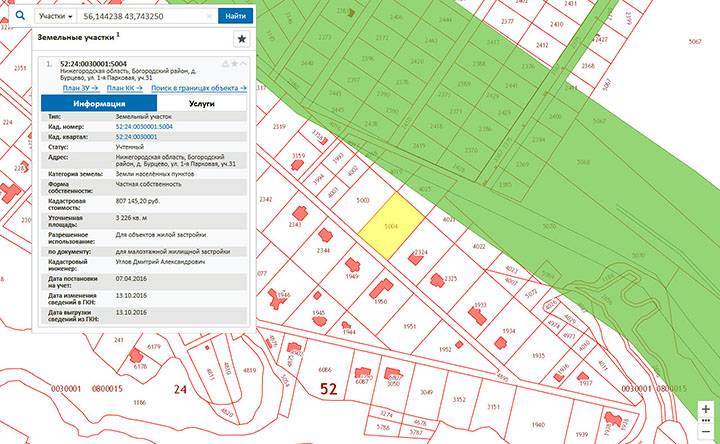Image resolution: width=720 pixels, height=444 pixels.
Task: Open Поиск в границах объекта link
Action: (199, 88)
